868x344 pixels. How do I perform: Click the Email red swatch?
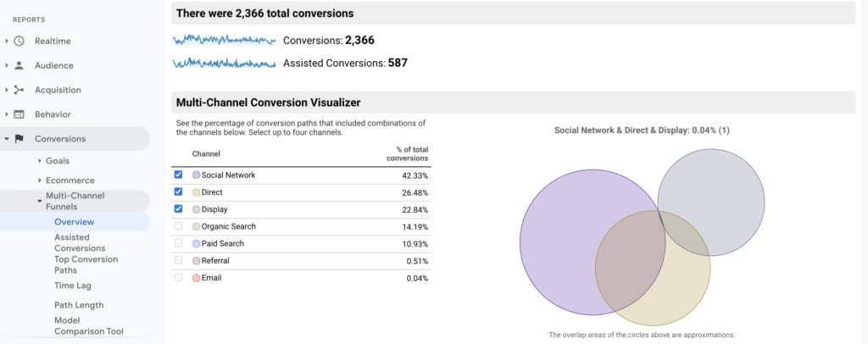click(x=196, y=278)
